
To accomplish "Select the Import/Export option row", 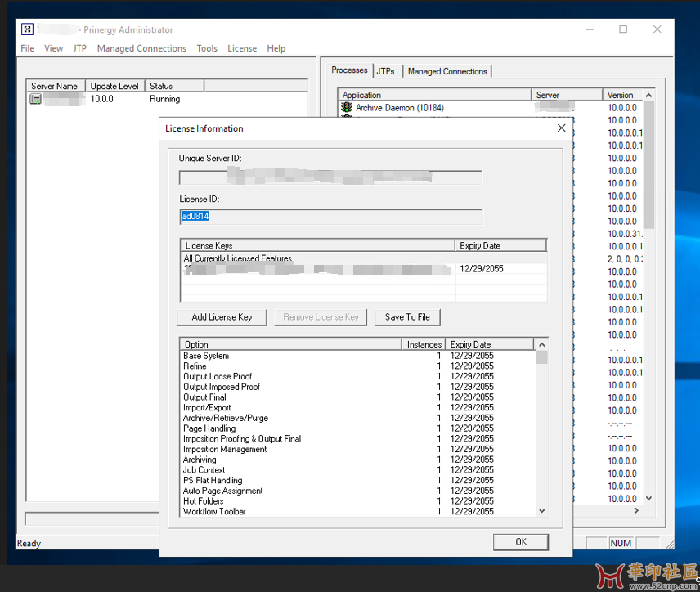I will (357, 408).
